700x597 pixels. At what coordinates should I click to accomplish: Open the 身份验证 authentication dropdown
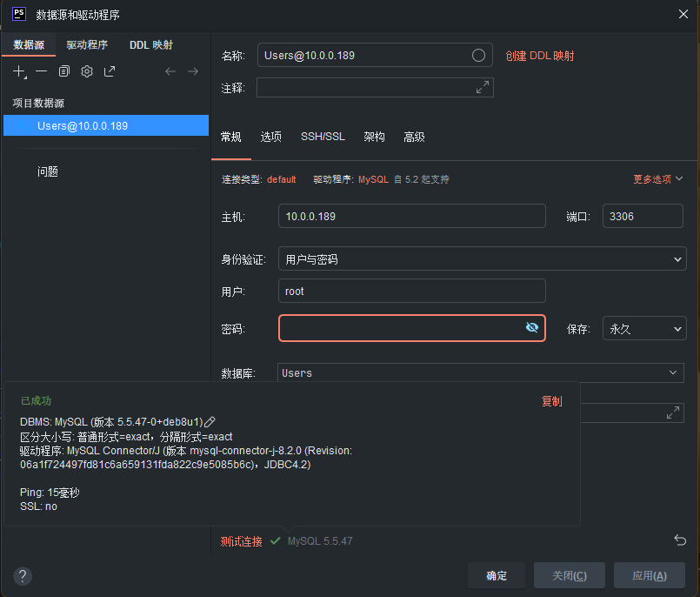click(482, 259)
